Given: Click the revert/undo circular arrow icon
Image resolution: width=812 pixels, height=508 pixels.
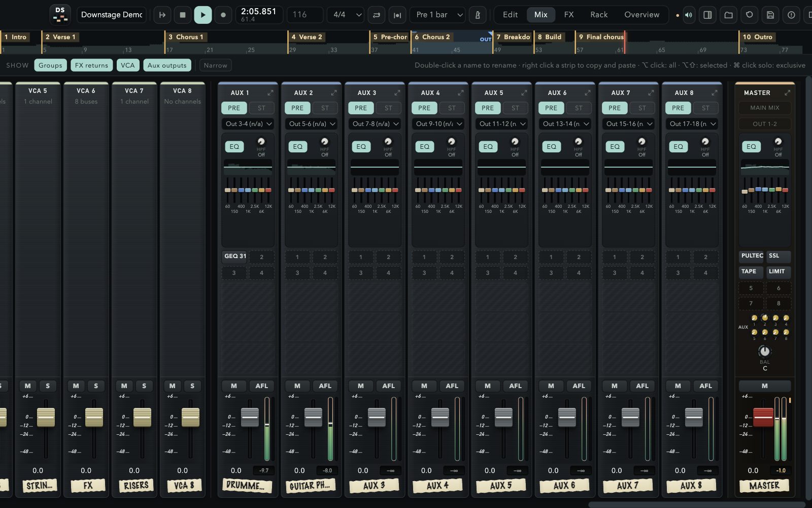Looking at the screenshot, I should 749,15.
